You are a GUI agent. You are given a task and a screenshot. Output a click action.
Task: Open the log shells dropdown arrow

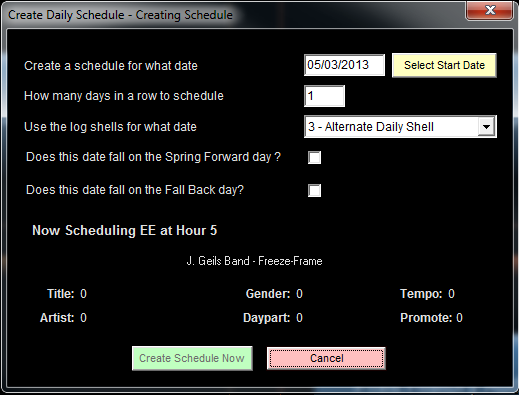click(x=486, y=127)
